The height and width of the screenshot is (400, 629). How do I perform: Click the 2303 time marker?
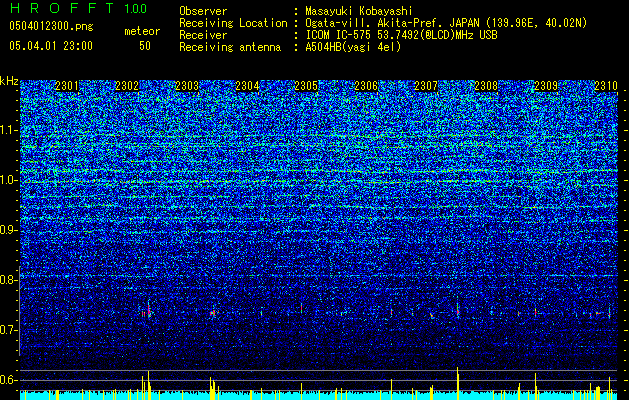click(x=187, y=86)
